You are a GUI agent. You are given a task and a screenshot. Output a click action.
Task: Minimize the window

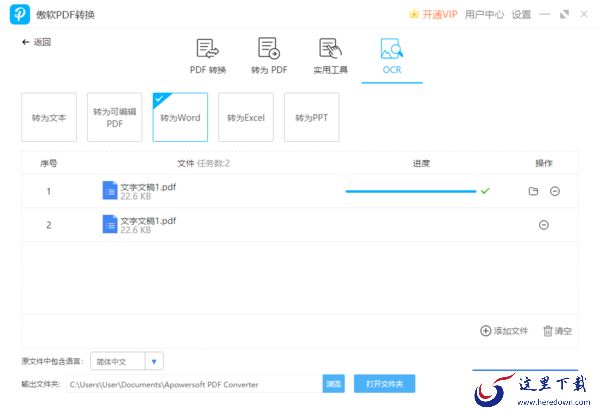pos(545,15)
